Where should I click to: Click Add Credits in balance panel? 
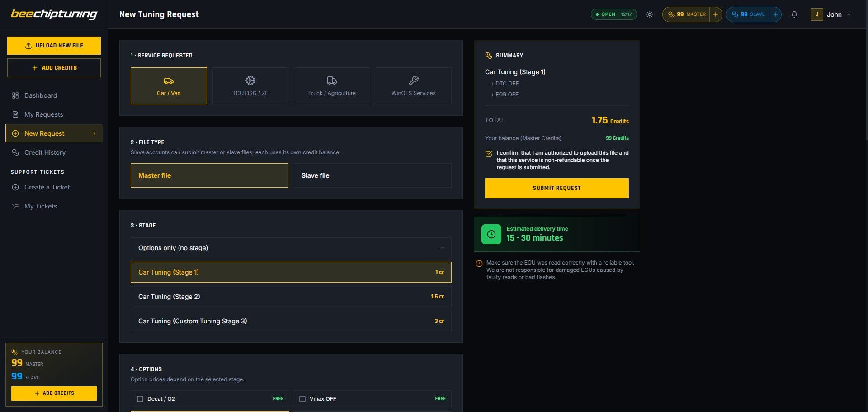click(x=54, y=393)
